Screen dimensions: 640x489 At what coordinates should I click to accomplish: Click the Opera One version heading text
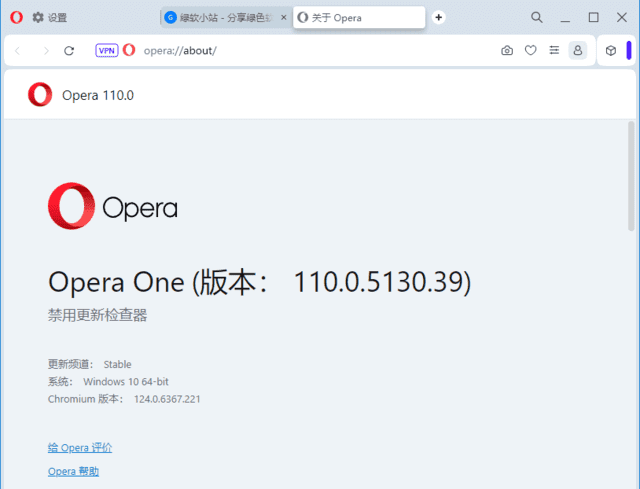click(260, 282)
